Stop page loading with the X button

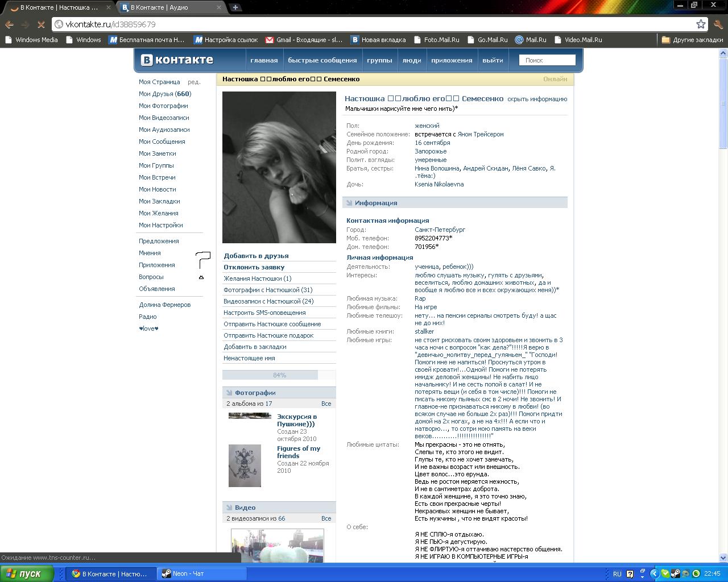pyautogui.click(x=42, y=24)
